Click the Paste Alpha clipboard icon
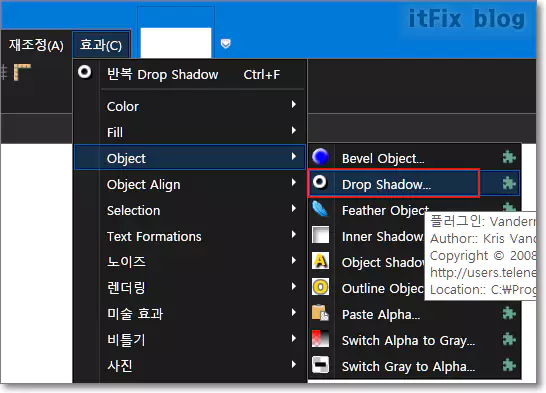The image size is (546, 393). click(x=320, y=313)
